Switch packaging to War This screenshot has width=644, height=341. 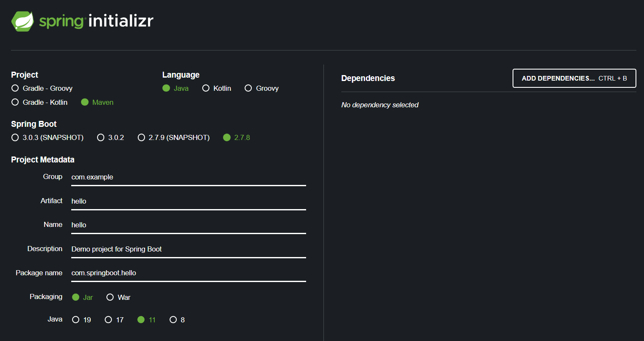(118, 297)
